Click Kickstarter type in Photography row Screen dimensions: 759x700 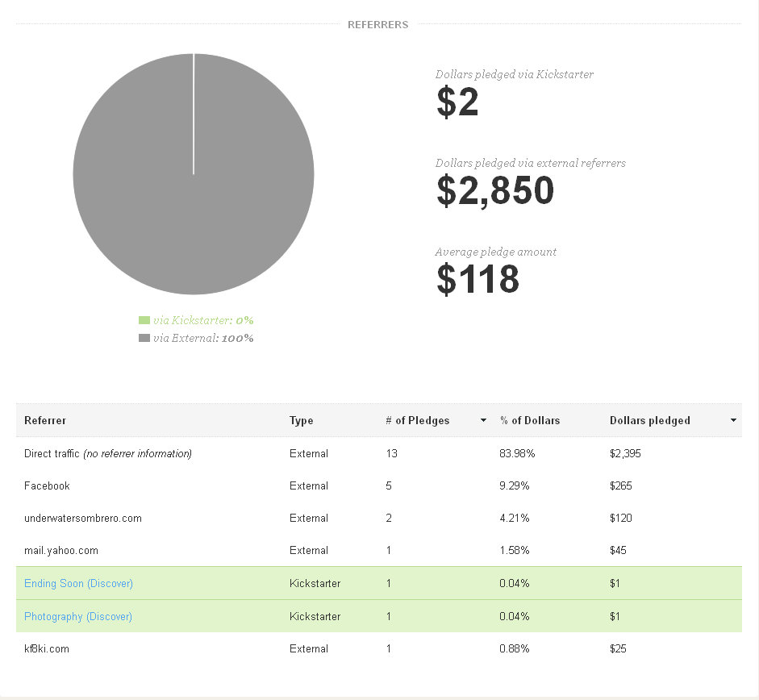click(315, 616)
